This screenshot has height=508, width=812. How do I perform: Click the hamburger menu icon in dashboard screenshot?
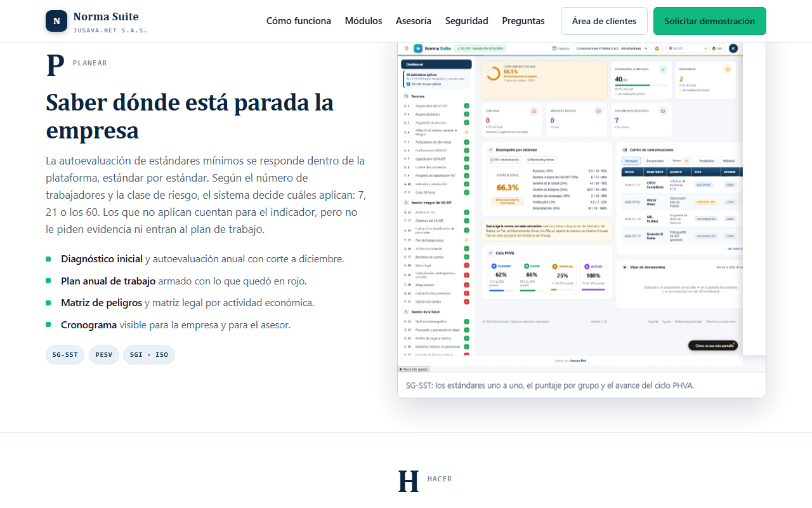(x=405, y=48)
